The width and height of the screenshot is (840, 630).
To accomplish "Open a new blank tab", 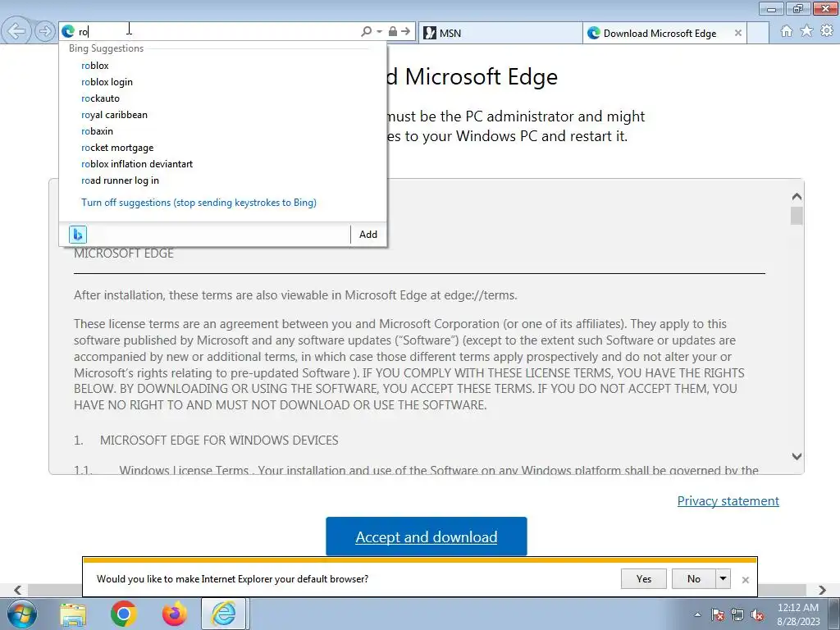I will coord(758,33).
